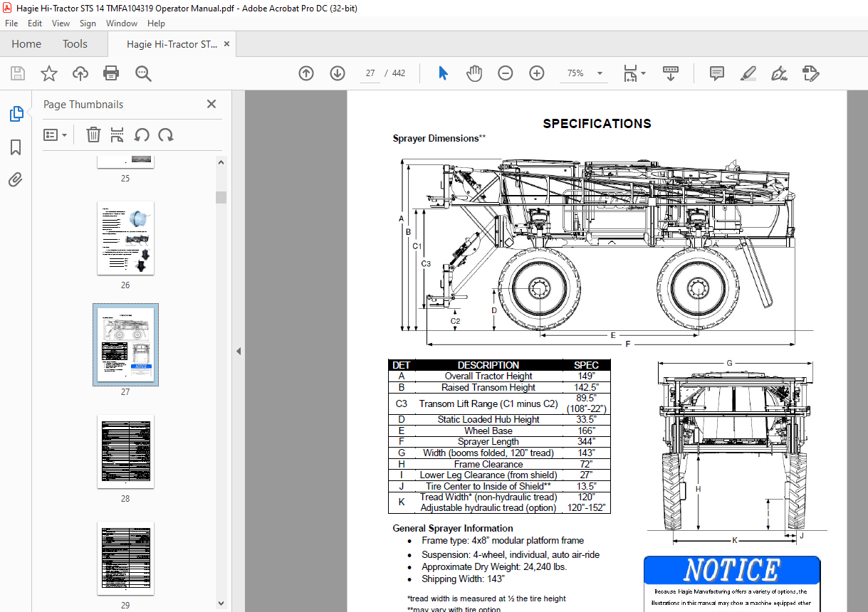This screenshot has width=868, height=612.
Task: Open the find text magnifier
Action: [143, 73]
